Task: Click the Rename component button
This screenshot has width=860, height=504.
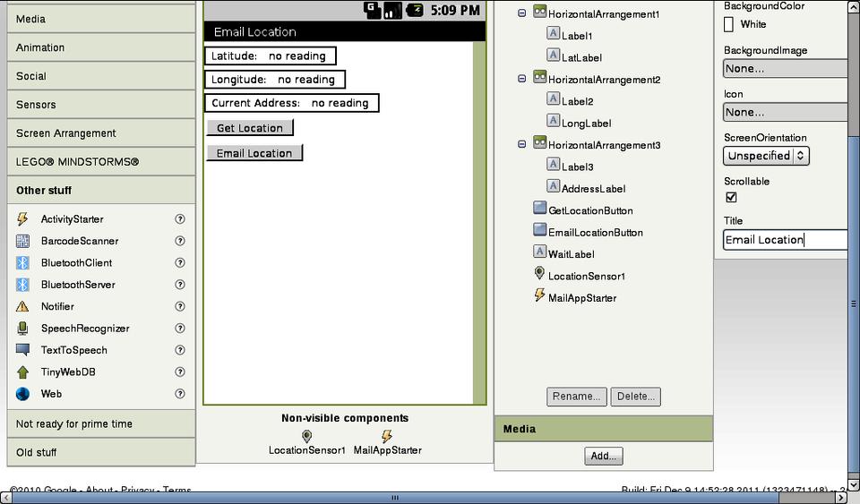Action: click(576, 396)
